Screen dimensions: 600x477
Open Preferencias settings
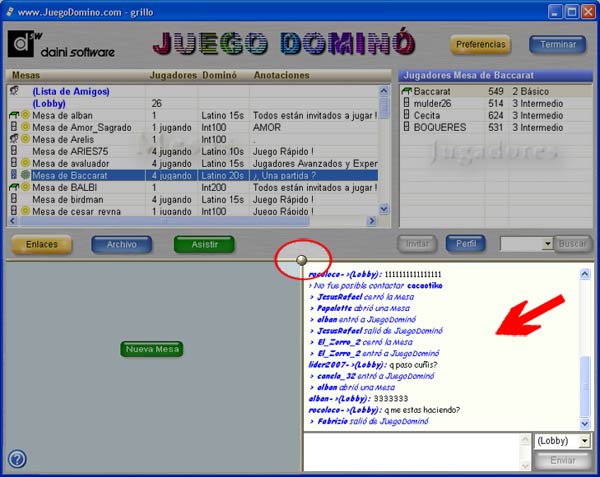coord(480,44)
